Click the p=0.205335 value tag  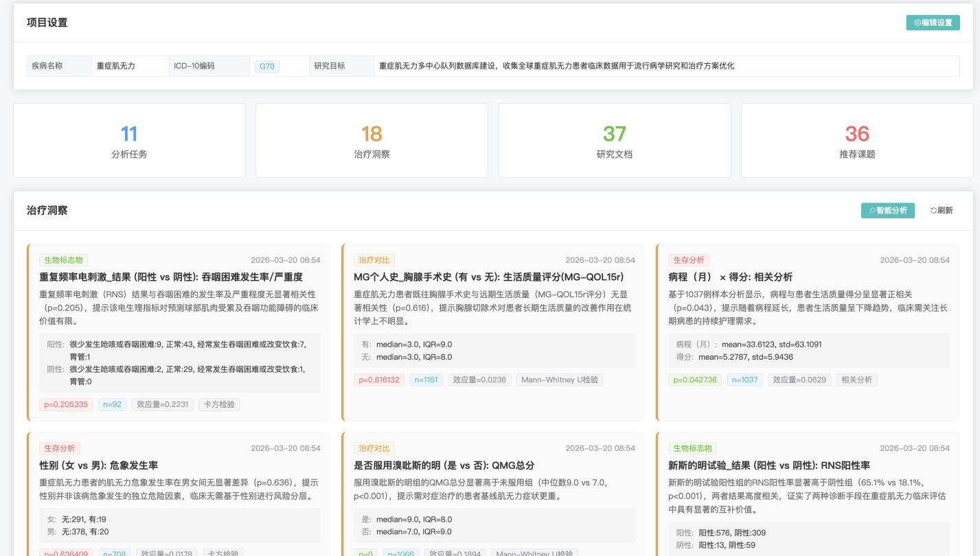66,404
